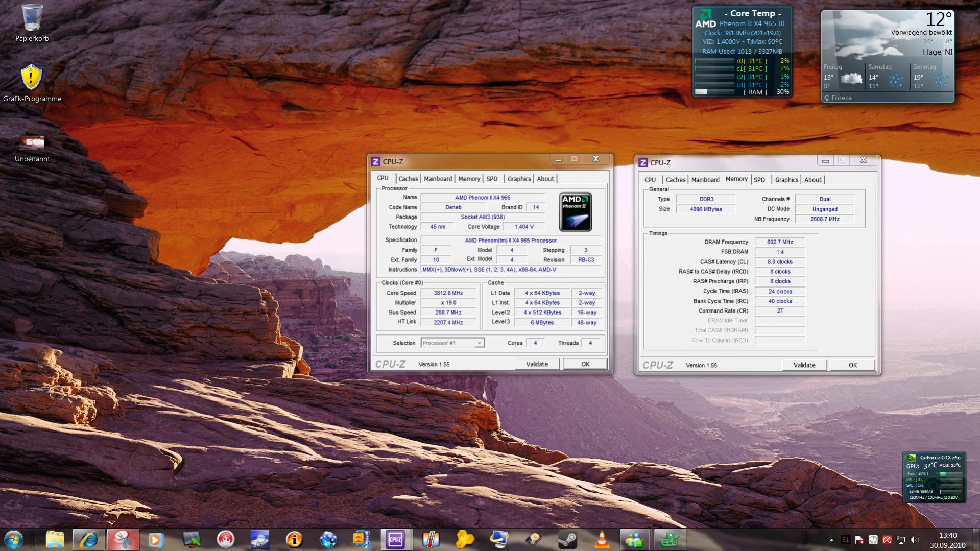Open Internet Explorer from taskbar

(89, 539)
